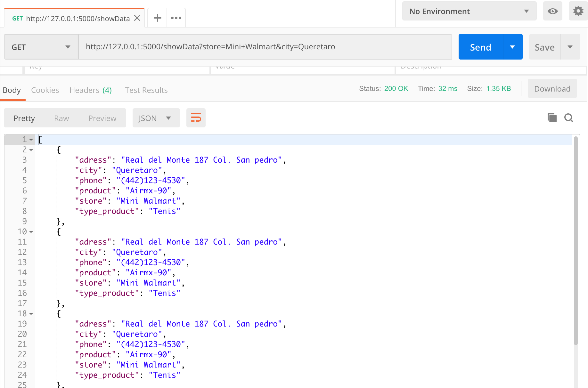Click "Airmx-90" value on line 22
This screenshot has height=388, width=588.
click(x=149, y=355)
